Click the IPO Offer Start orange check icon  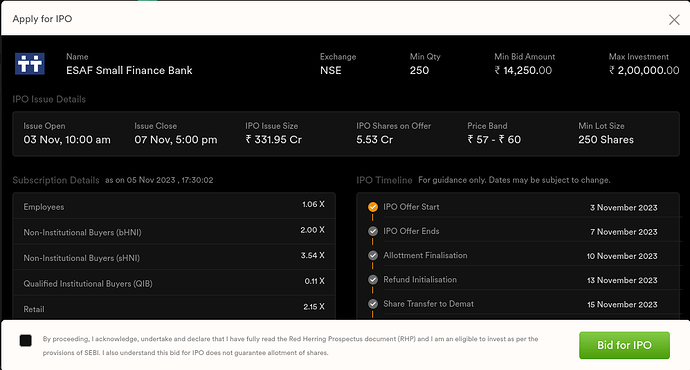point(373,207)
